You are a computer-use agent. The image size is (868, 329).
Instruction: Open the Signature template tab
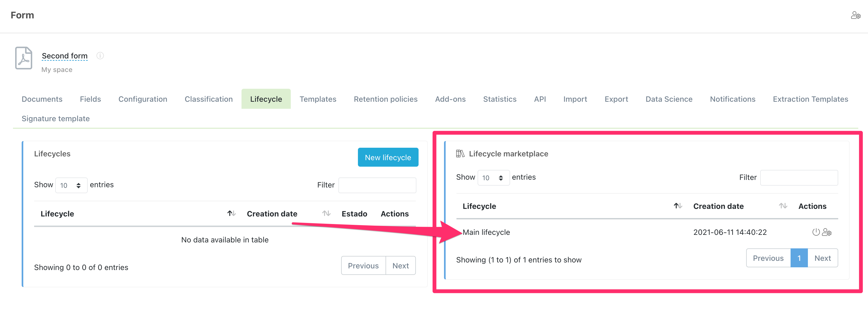click(56, 119)
